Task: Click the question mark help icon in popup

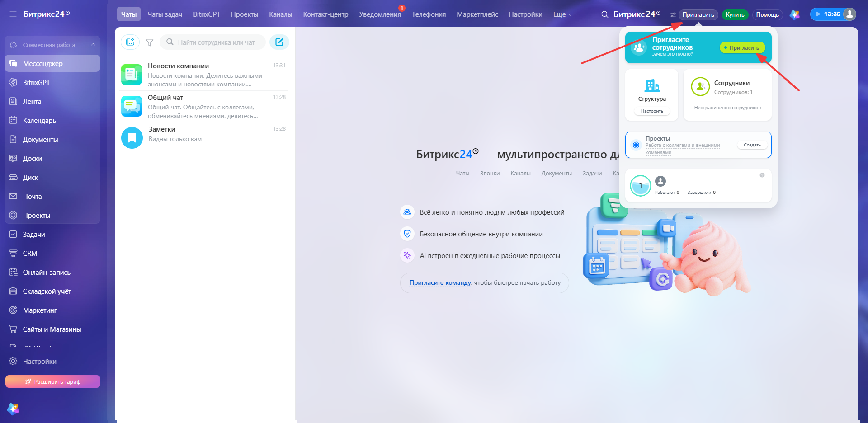Action: point(762,175)
